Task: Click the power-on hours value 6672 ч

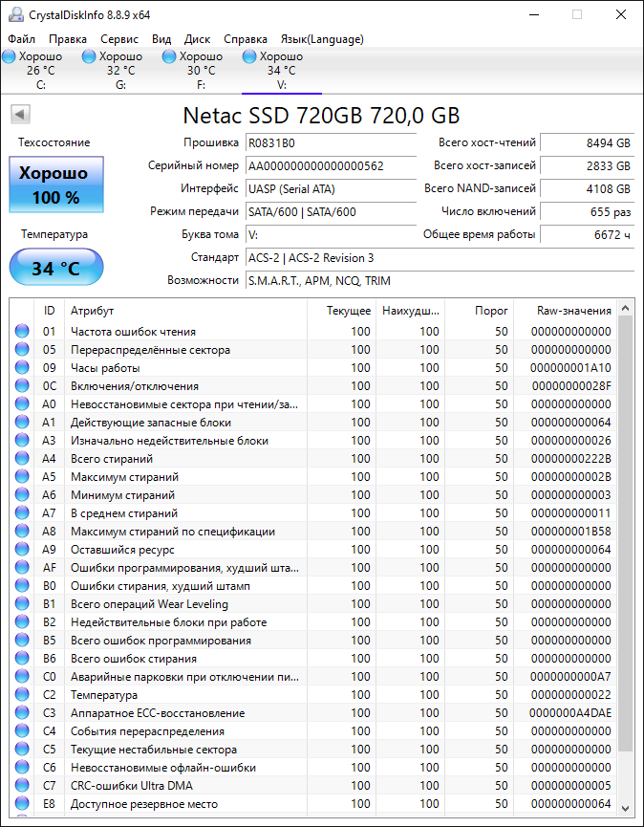Action: (x=587, y=234)
